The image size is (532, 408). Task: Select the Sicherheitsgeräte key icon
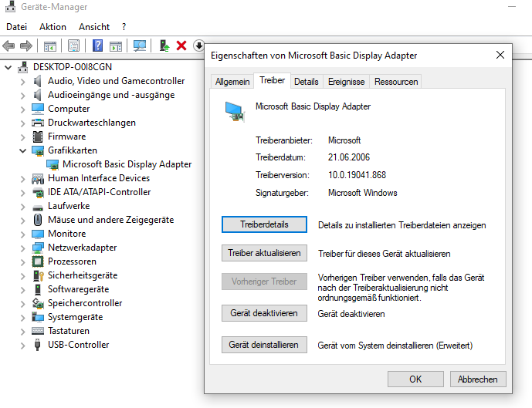(x=39, y=275)
